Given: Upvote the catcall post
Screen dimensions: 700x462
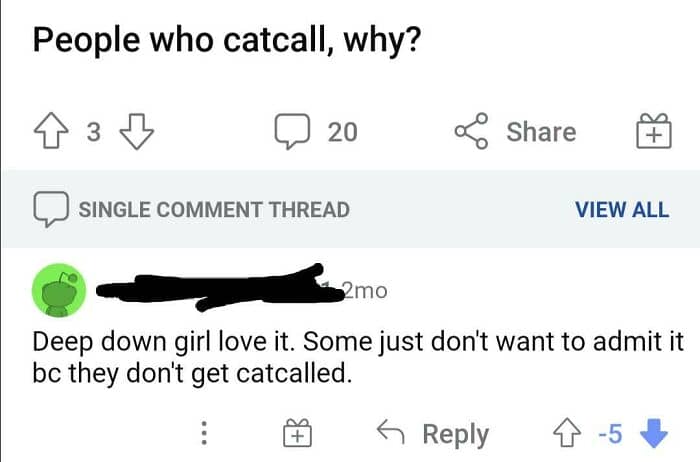Looking at the screenshot, I should [50, 132].
